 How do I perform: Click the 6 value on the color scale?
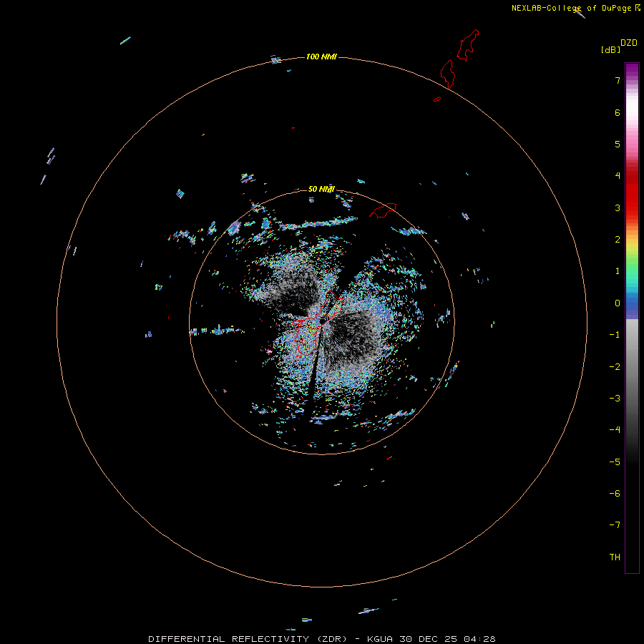618,112
